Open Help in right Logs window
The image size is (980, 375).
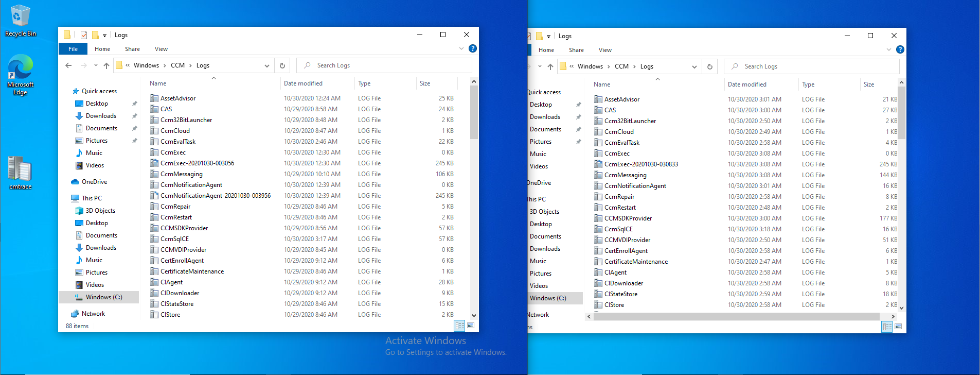point(900,49)
